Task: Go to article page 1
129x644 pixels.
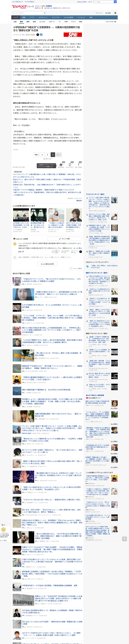Action: click(42, 155)
